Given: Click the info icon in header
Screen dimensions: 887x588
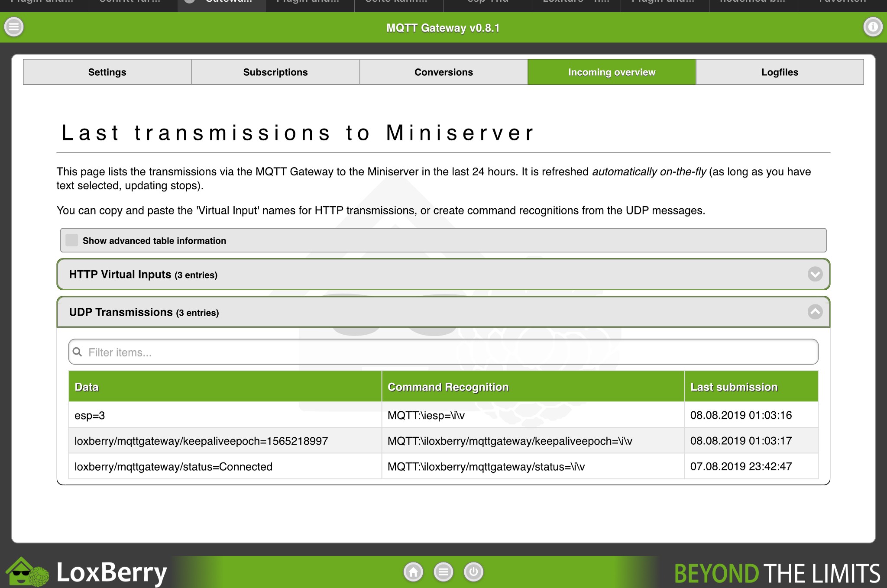Looking at the screenshot, I should tap(873, 27).
